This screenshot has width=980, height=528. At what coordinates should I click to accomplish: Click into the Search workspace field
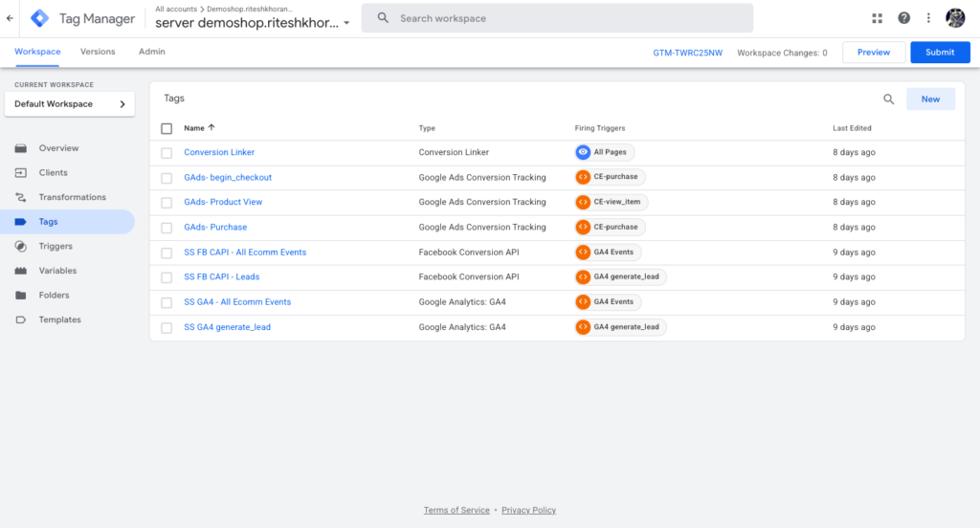pyautogui.click(x=565, y=18)
